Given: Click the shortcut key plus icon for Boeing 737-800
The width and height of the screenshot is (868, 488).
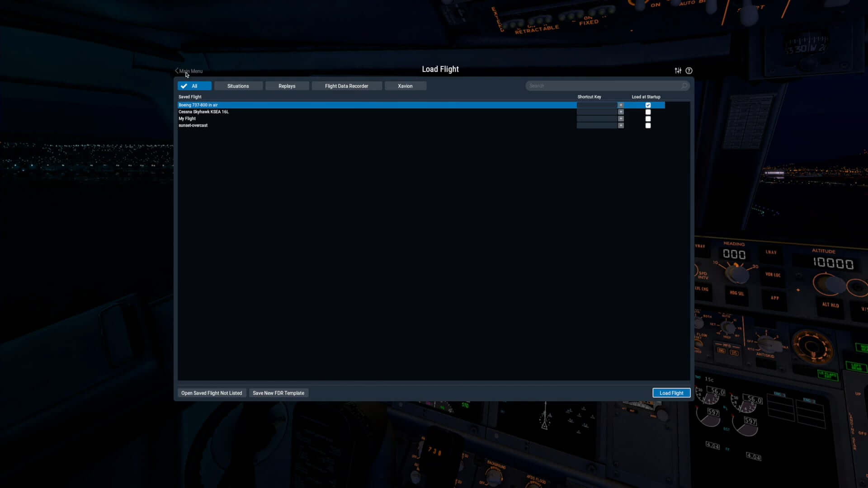Looking at the screenshot, I should [x=621, y=105].
